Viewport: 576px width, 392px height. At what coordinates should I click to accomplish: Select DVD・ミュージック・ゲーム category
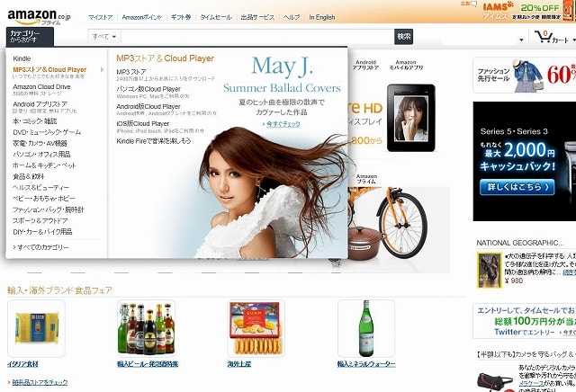pyautogui.click(x=47, y=132)
